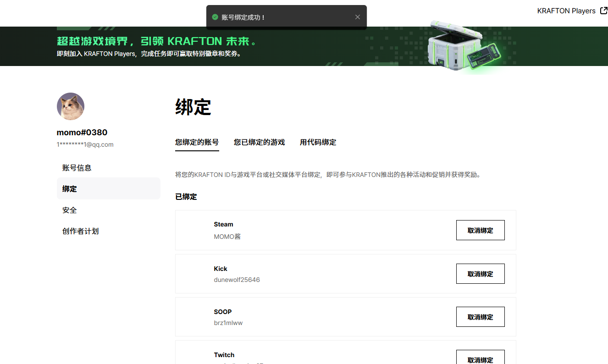608x364 pixels.
Task: Click the Steam MOMO酱 account row
Action: coord(346,230)
